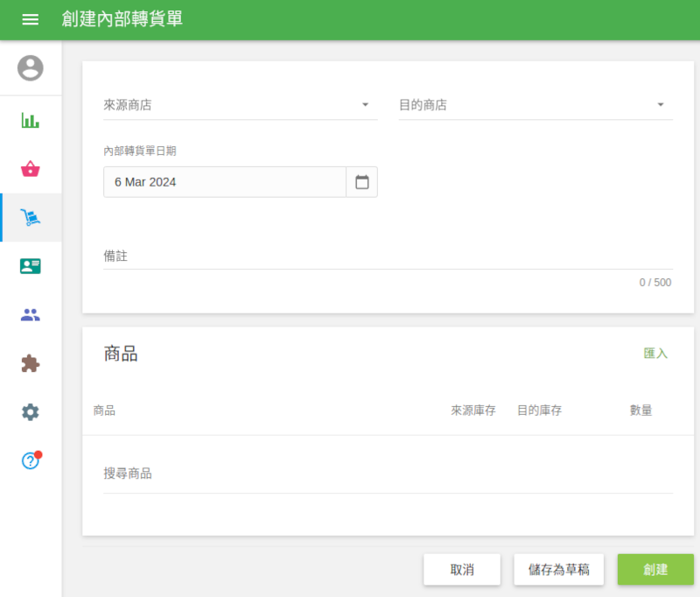Open the sales basket icon
This screenshot has height=597, width=700.
[31, 169]
